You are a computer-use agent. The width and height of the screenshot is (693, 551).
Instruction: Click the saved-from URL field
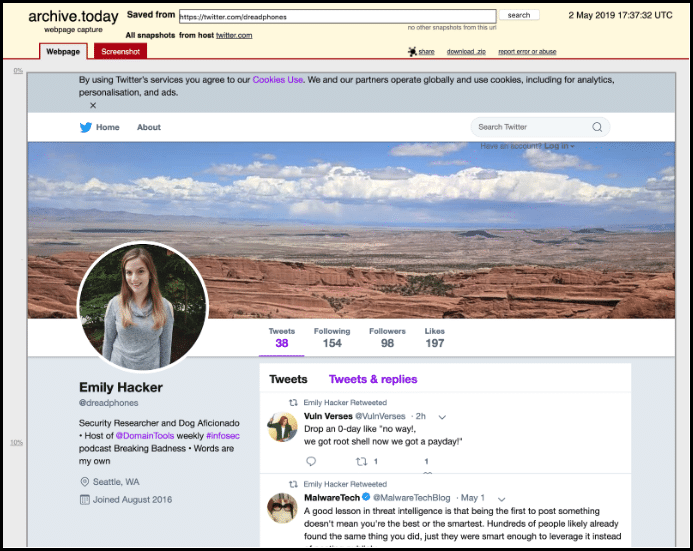coord(337,17)
